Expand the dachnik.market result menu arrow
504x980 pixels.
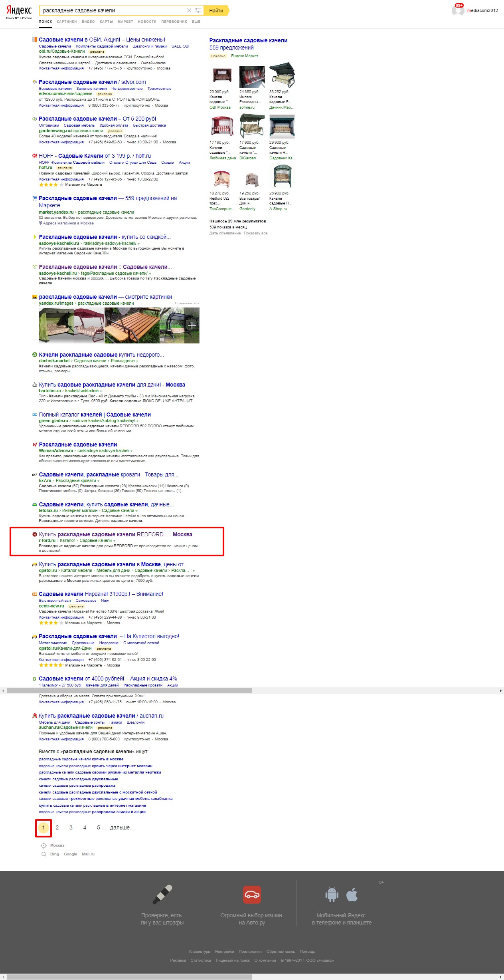pyautogui.click(x=137, y=361)
